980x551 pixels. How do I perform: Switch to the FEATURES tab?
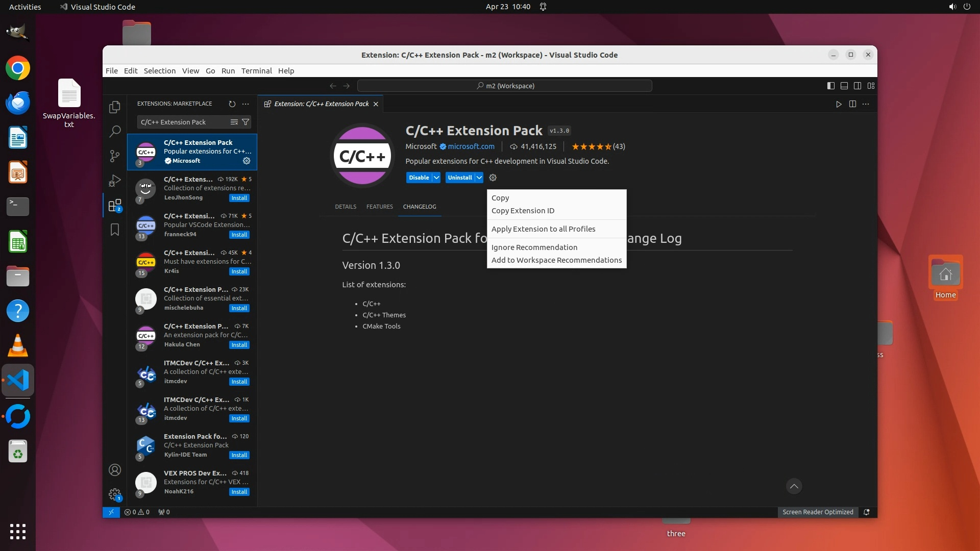point(379,207)
